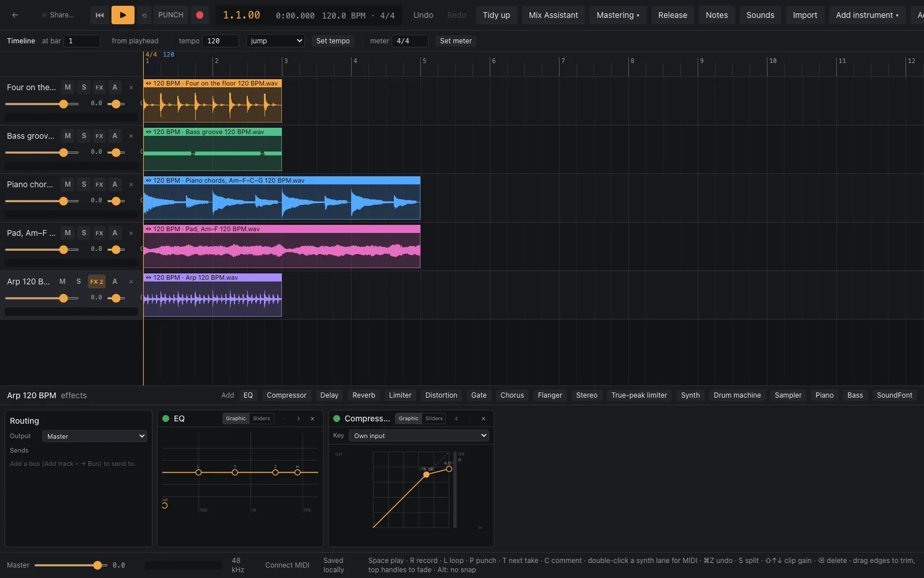Adjust the Master volume slider
Image resolution: width=924 pixels, height=578 pixels.
coord(70,565)
